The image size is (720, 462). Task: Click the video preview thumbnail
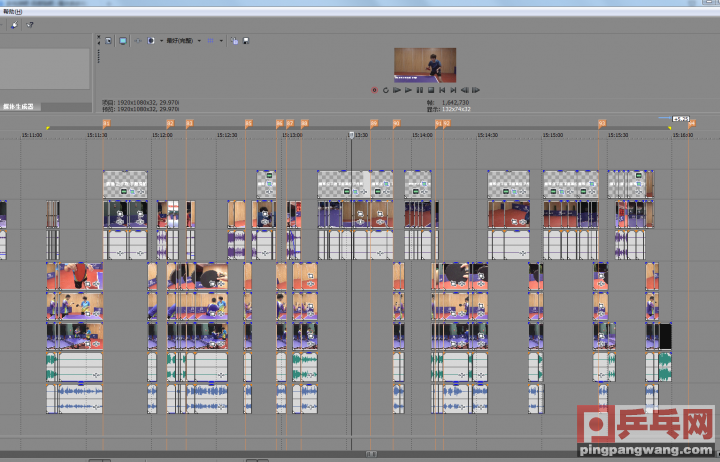(425, 64)
